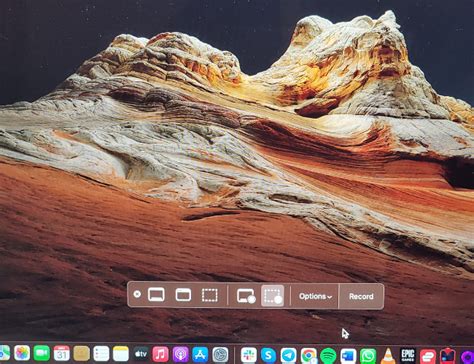Open Photos from the Dock
This screenshot has width=474, height=364.
click(22, 353)
